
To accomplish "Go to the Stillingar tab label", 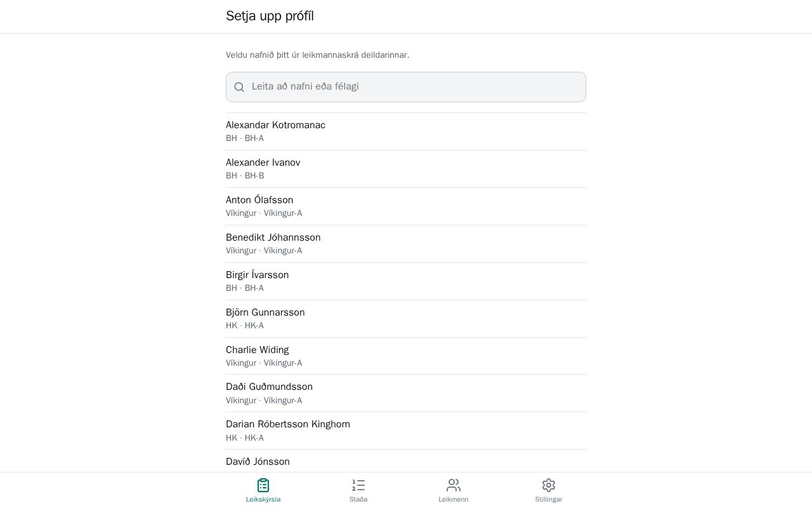I will tap(549, 499).
